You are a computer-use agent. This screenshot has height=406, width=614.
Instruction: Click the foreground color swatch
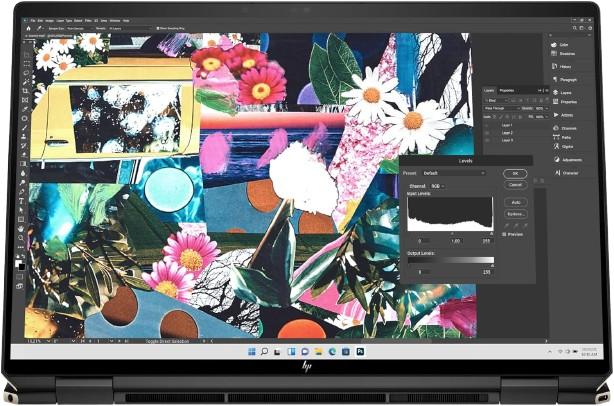coord(18,263)
